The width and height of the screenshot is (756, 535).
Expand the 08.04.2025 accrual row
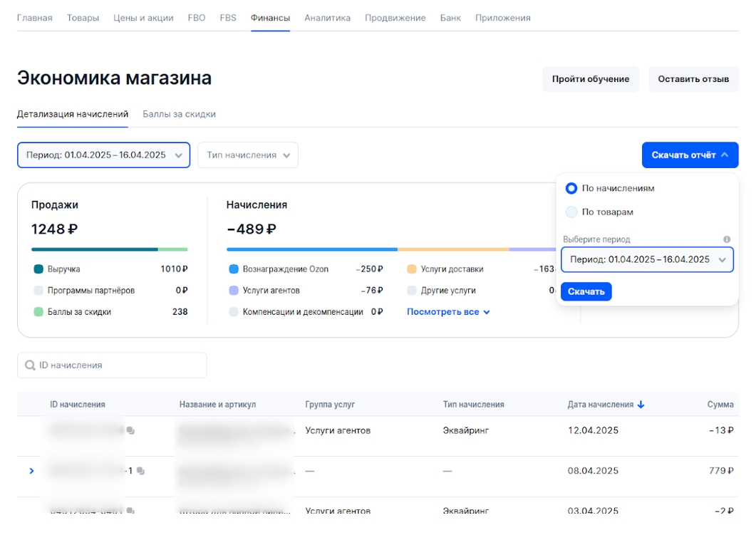31,471
